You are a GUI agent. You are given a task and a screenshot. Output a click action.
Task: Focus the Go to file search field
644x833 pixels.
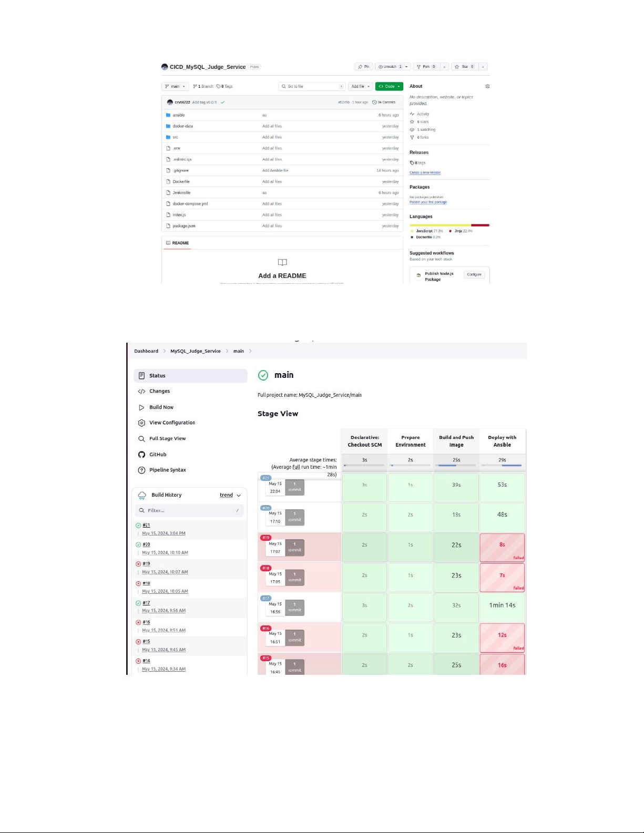pos(312,86)
